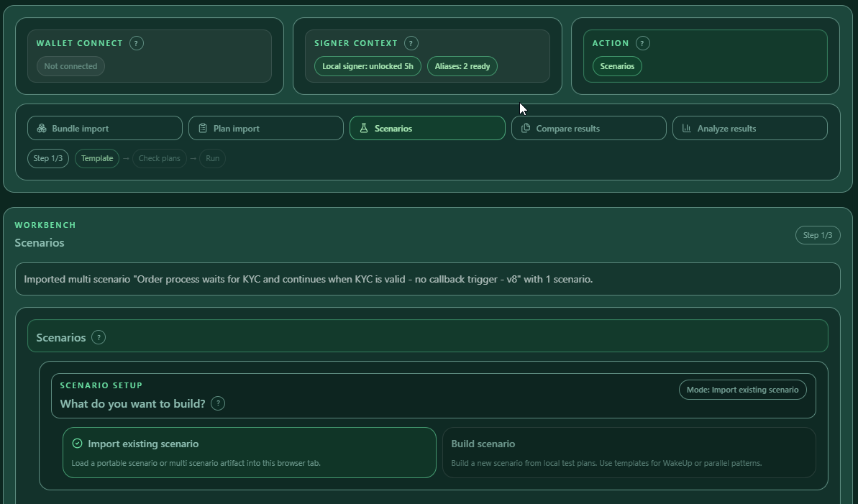This screenshot has height=504, width=858.
Task: Click the SCENARIO SETUP label
Action: click(x=101, y=385)
